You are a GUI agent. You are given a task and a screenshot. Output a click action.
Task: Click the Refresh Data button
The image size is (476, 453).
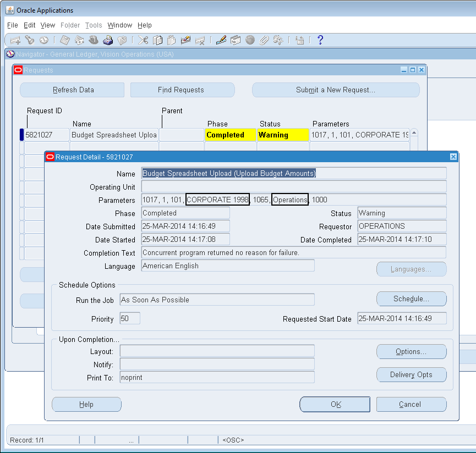coord(72,90)
